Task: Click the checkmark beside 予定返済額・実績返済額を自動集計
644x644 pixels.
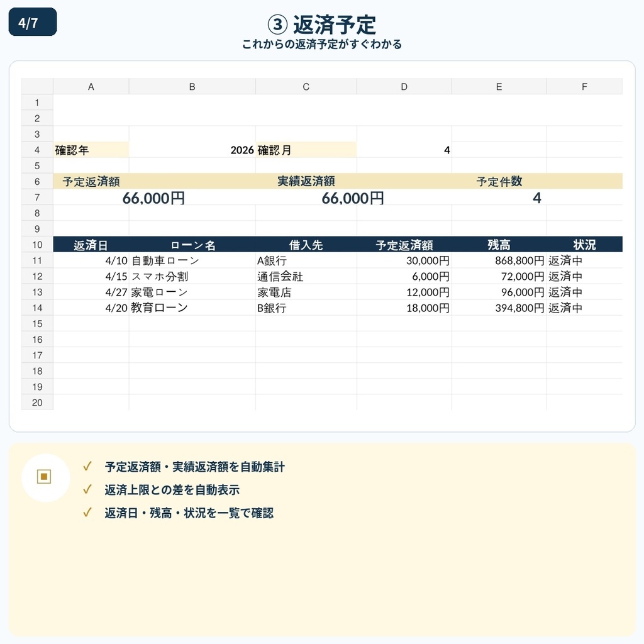Action: click(87, 467)
